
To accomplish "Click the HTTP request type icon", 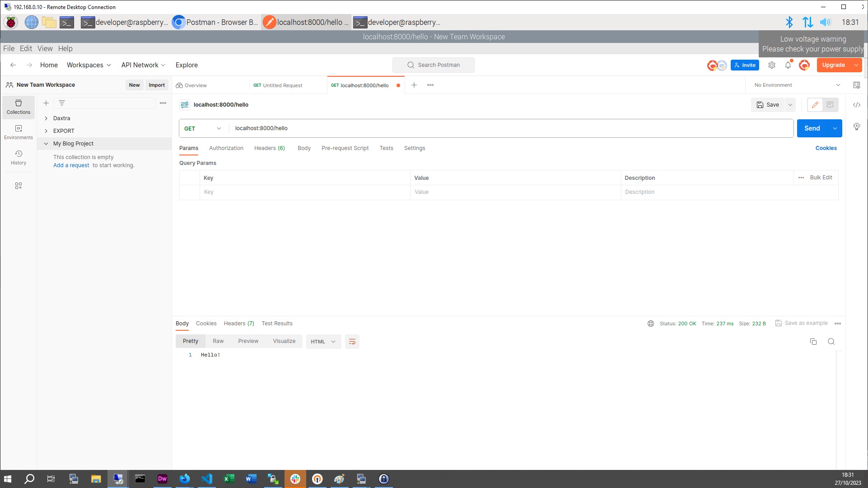I will point(185,105).
